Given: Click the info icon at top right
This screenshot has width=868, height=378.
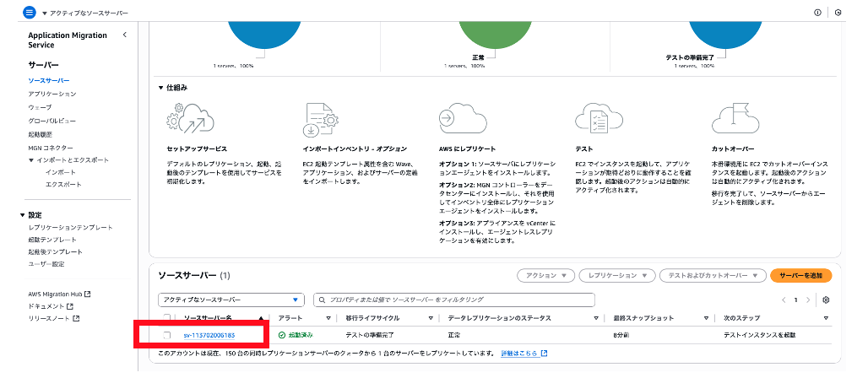Looking at the screenshot, I should (x=817, y=13).
